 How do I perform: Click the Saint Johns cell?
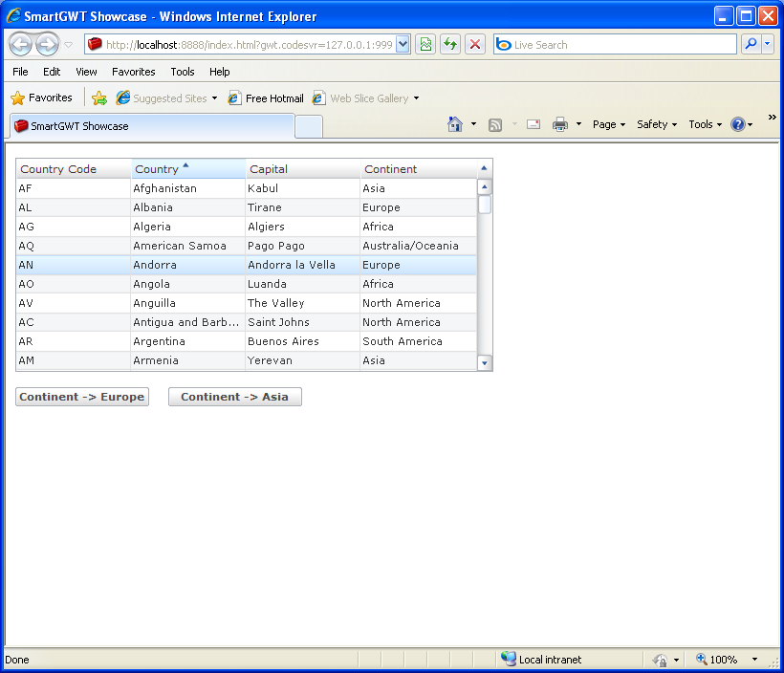pos(302,322)
